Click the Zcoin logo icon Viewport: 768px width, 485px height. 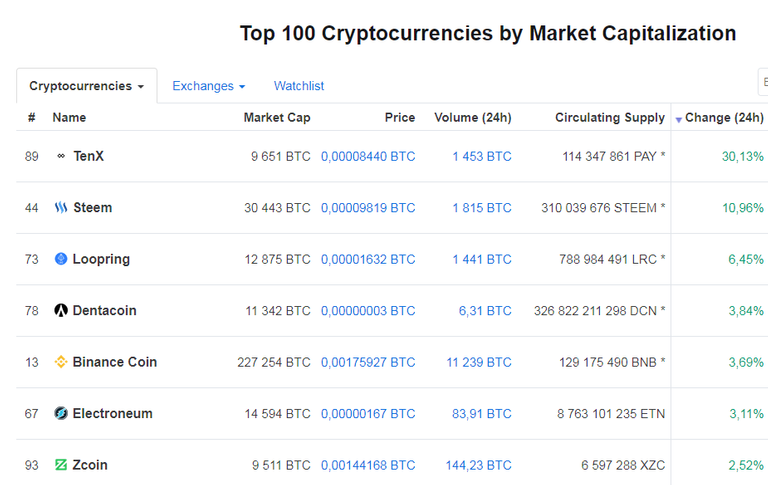coord(61,465)
